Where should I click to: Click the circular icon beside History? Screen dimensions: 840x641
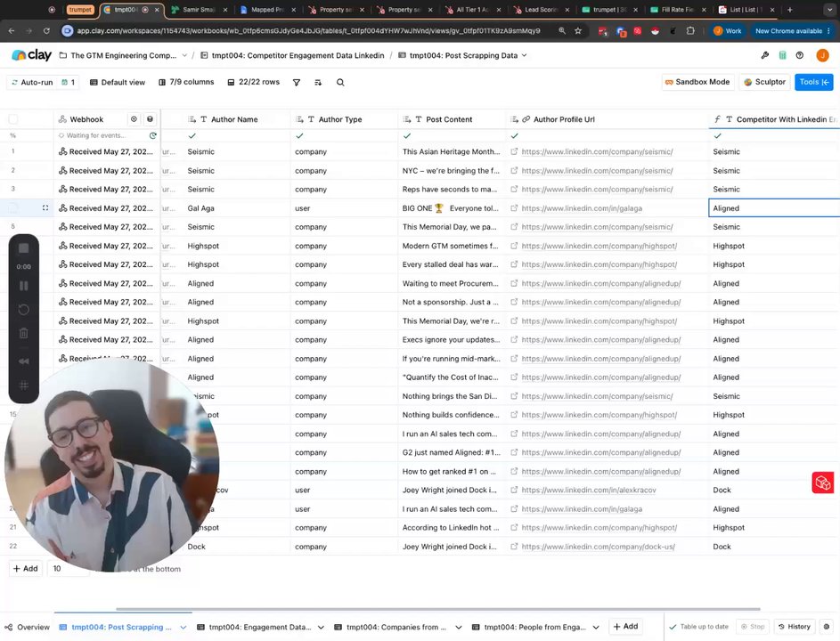click(827, 627)
